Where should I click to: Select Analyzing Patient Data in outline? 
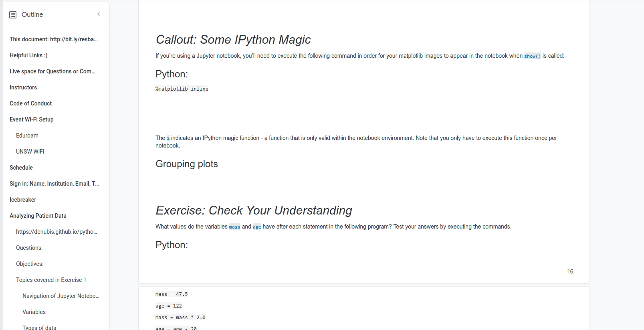[38, 216]
